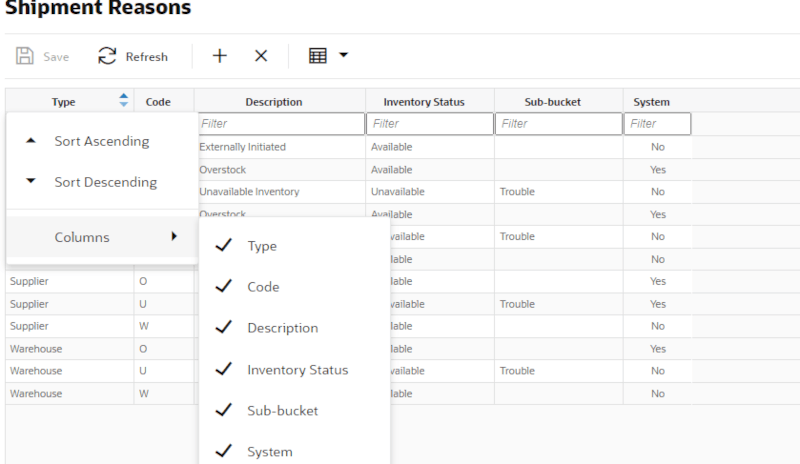Add a new row with plus icon
The width and height of the screenshot is (800, 464).
pos(220,56)
